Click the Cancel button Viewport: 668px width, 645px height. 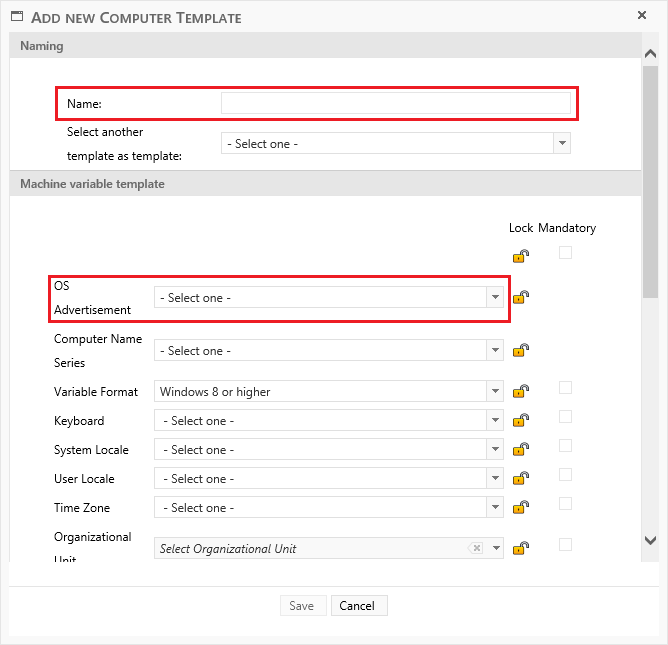[x=357, y=606]
